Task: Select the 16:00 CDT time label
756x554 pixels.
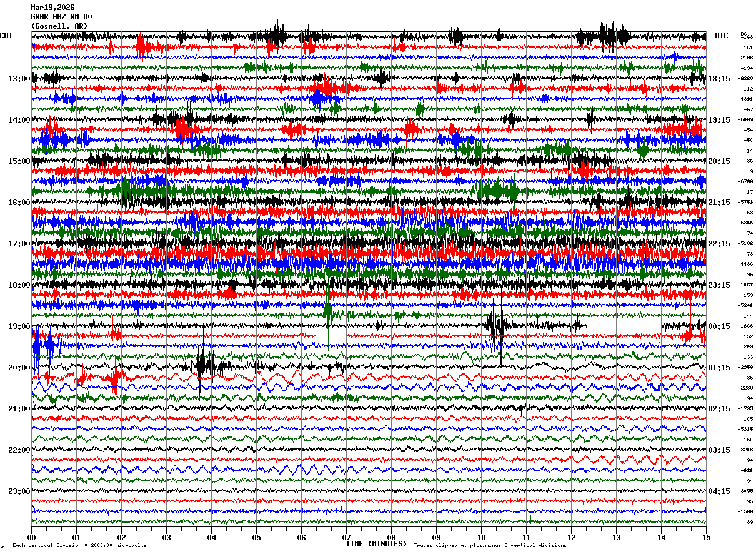Action: pos(19,203)
